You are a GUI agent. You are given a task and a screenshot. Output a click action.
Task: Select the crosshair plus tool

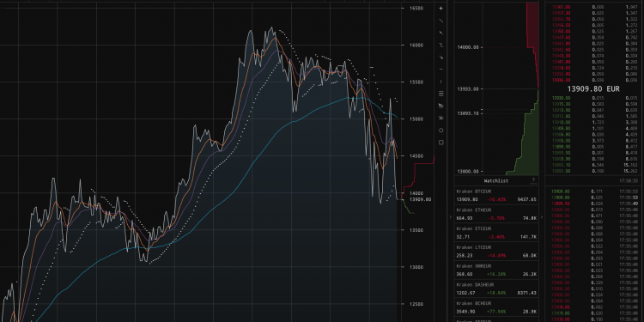tap(441, 9)
